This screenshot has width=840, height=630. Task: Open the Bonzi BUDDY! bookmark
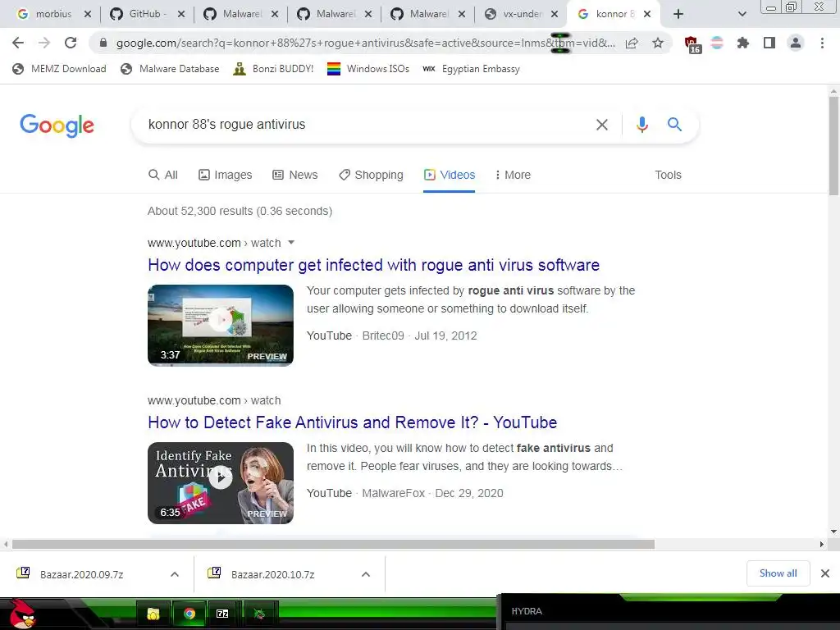coord(273,69)
